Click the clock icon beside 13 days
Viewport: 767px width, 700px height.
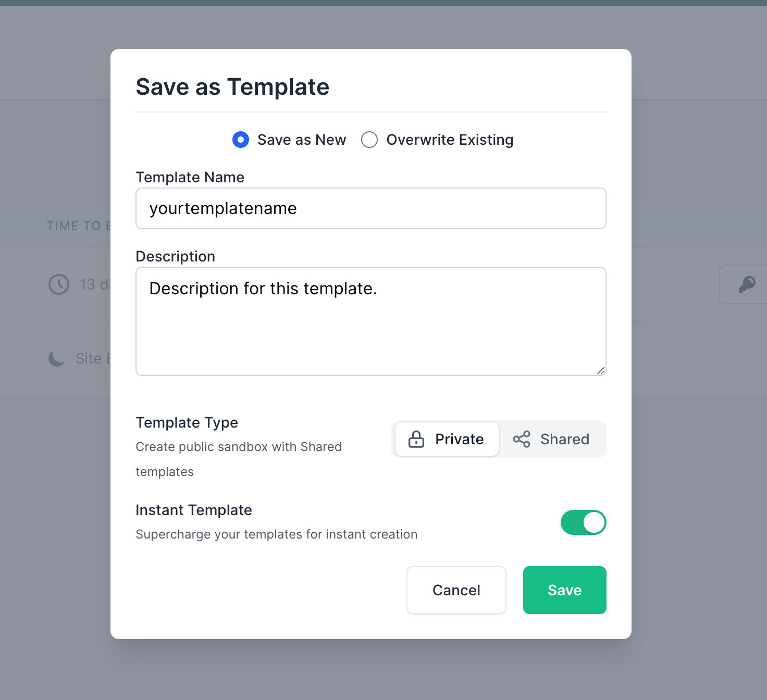pos(59,284)
